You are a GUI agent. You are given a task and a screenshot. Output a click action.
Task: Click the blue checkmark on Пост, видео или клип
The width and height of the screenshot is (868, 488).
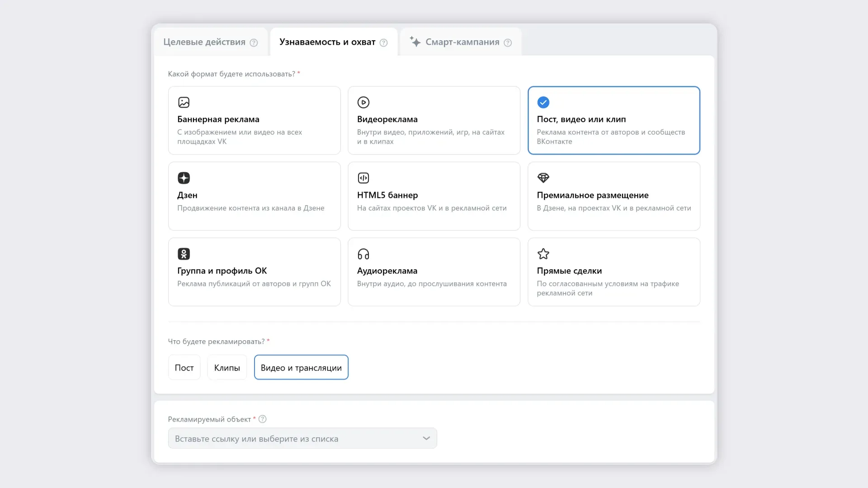(543, 103)
